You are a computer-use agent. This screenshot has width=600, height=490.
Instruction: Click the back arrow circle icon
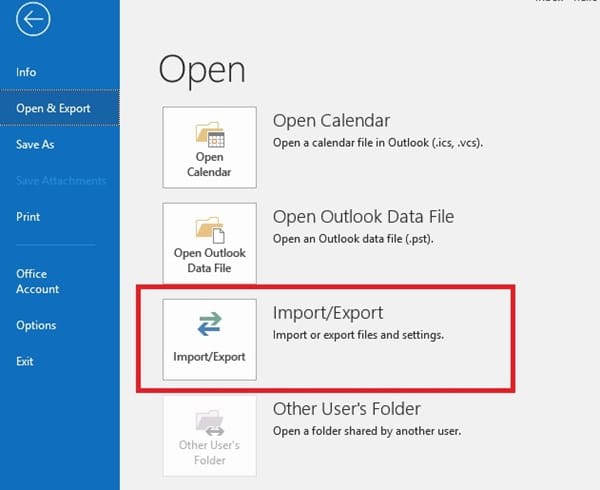(33, 19)
